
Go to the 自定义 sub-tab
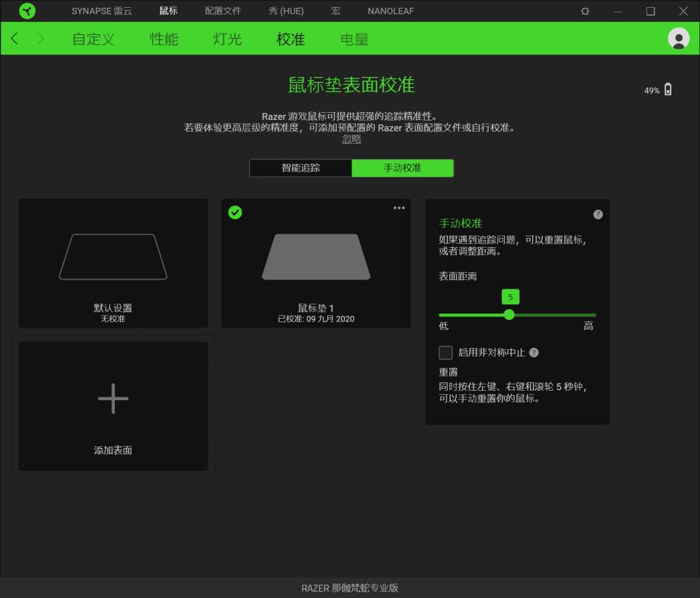click(94, 39)
